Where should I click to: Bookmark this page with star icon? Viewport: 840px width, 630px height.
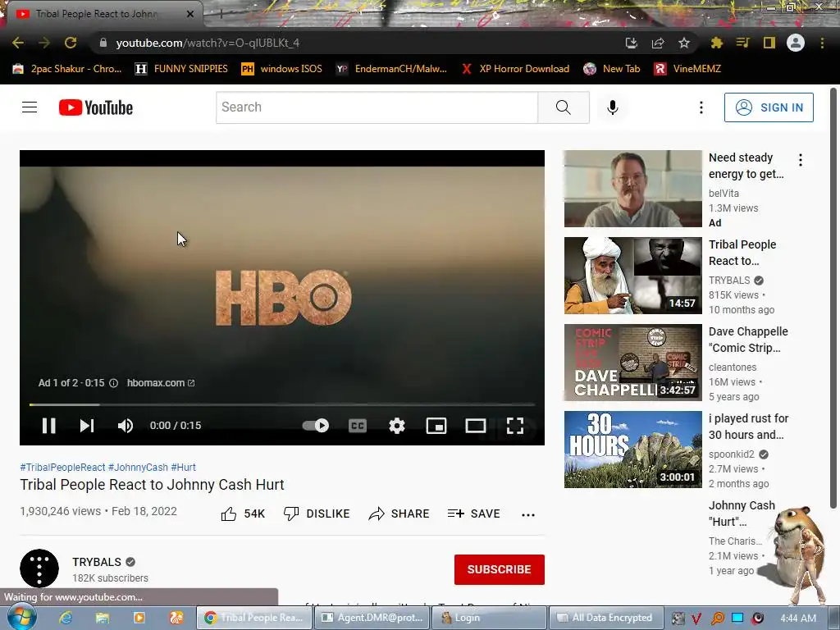coord(683,43)
